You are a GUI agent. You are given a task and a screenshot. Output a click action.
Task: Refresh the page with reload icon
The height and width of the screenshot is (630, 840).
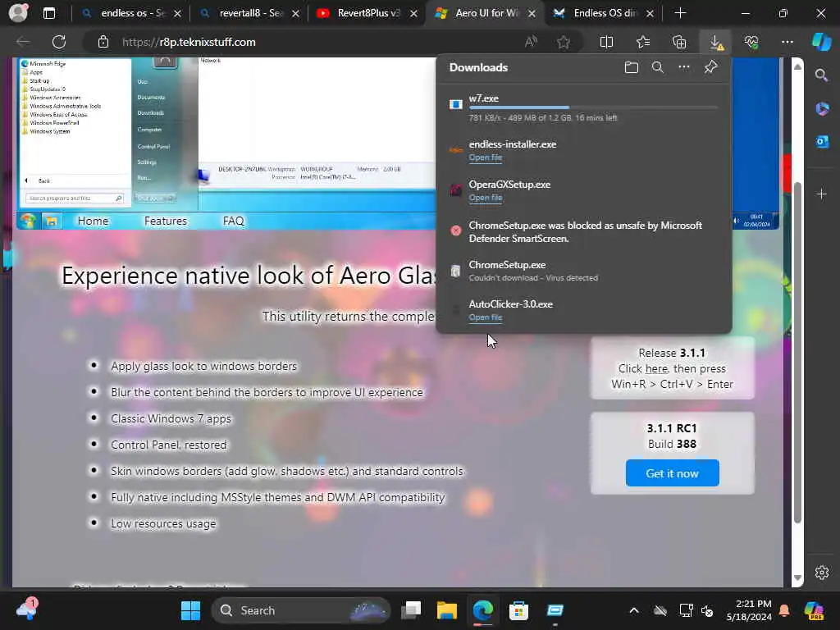coord(59,42)
